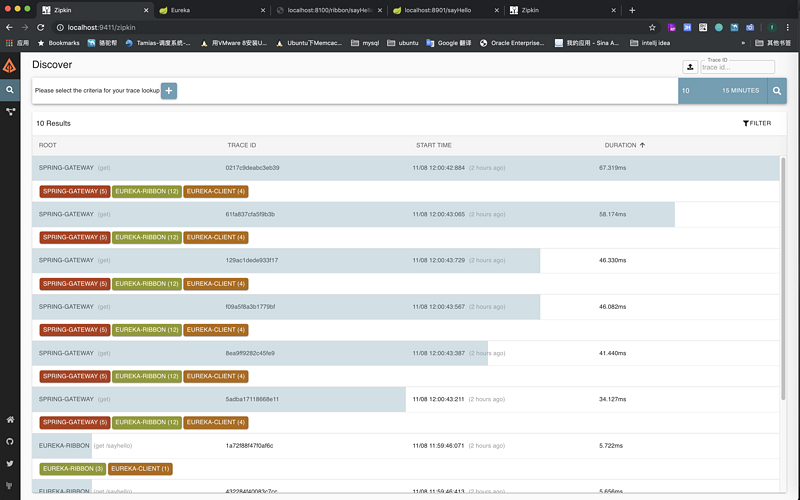800x500 pixels.
Task: Click the 11/08 12:00:42:884 start time
Action: pos(438,168)
